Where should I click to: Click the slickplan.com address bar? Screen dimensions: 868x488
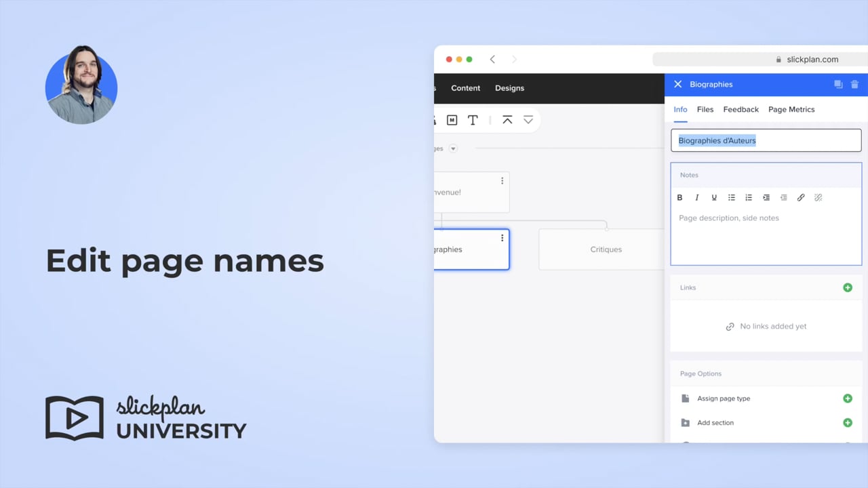pyautogui.click(x=759, y=60)
